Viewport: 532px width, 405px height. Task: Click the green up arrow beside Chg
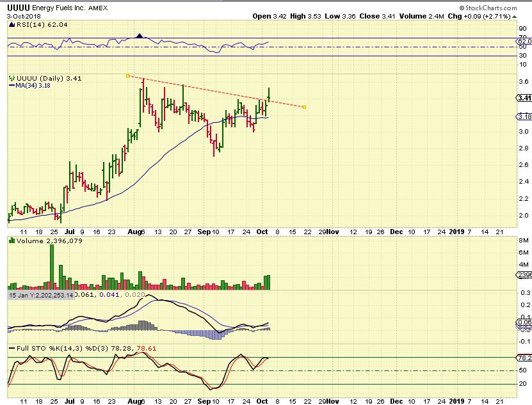[514, 17]
